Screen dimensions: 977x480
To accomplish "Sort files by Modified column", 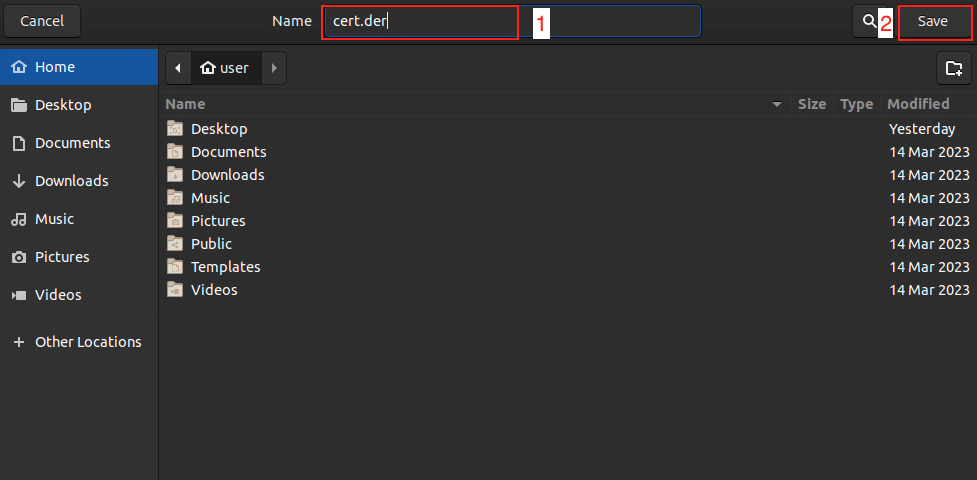I will pyautogui.click(x=918, y=104).
